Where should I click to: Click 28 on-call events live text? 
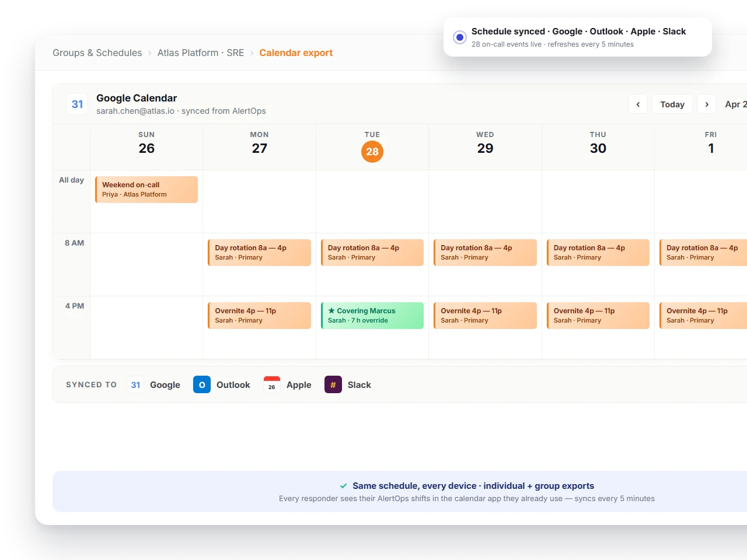tap(553, 44)
